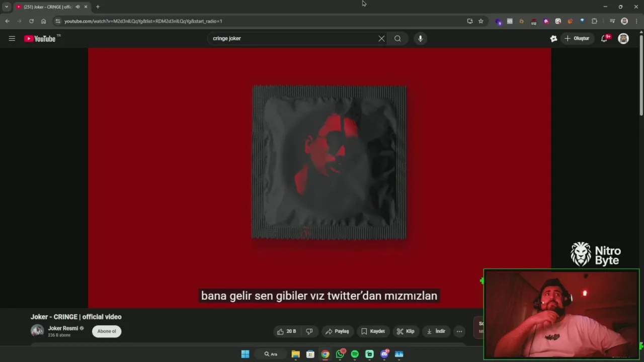Install app icon in address bar
The width and height of the screenshot is (644, 362).
pyautogui.click(x=470, y=21)
